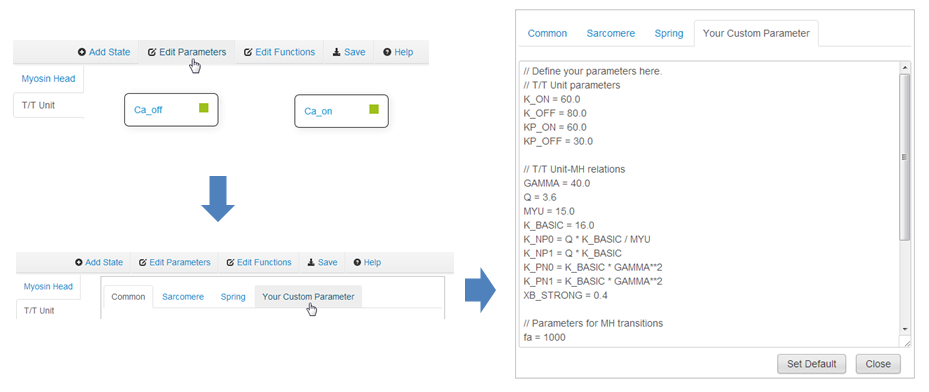The height and width of the screenshot is (392, 929).
Task: Select the Ca_on state link
Action: [x=318, y=111]
